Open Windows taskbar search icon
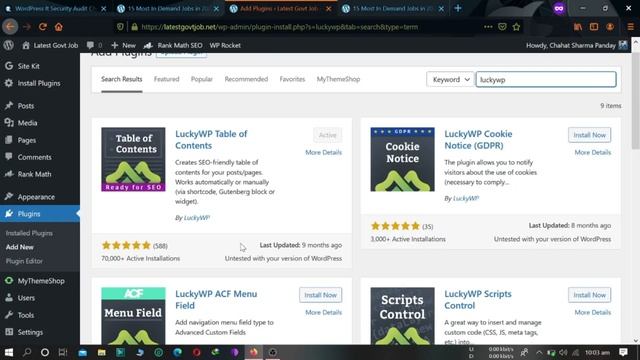 click(27, 352)
